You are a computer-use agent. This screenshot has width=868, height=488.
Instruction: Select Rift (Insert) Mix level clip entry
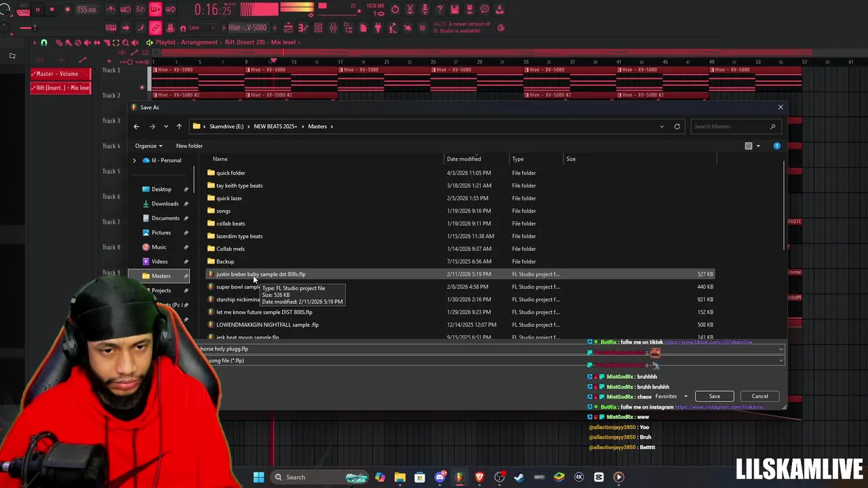(x=60, y=88)
